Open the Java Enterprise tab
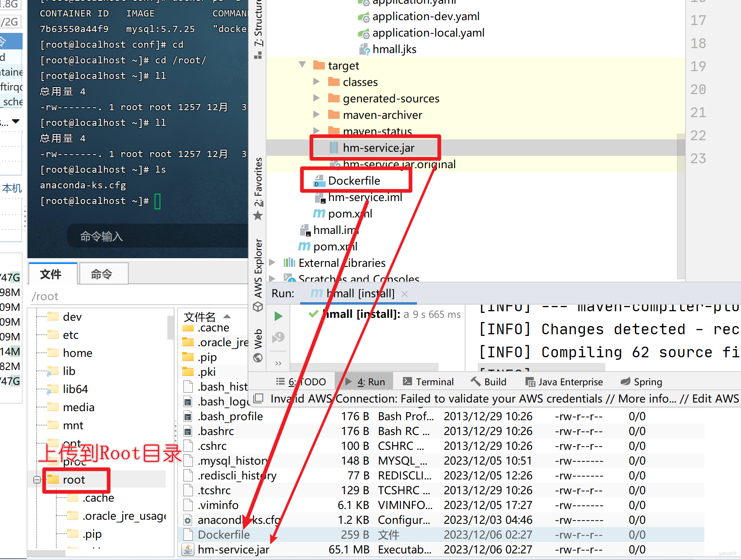This screenshot has width=741, height=560. pos(564,382)
